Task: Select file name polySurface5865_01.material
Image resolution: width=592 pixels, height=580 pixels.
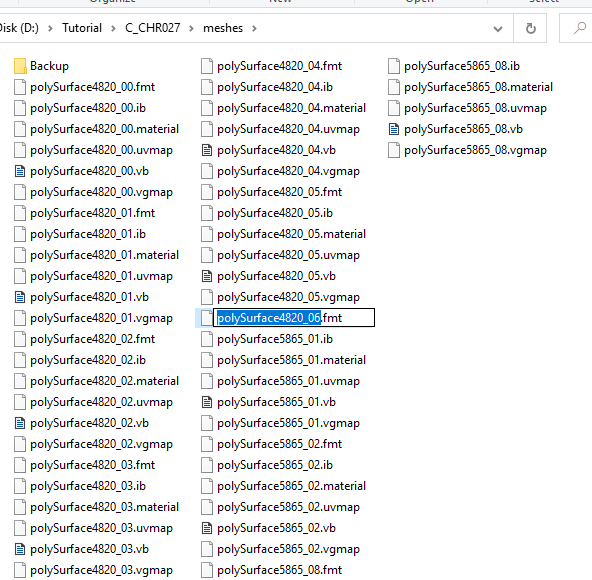Action: [291, 360]
